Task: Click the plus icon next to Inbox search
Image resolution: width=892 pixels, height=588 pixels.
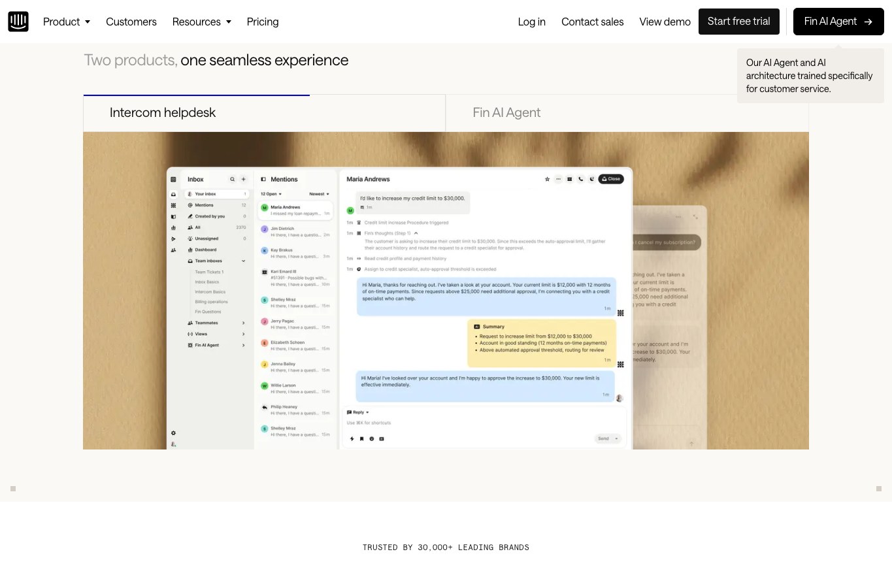Action: coord(244,179)
